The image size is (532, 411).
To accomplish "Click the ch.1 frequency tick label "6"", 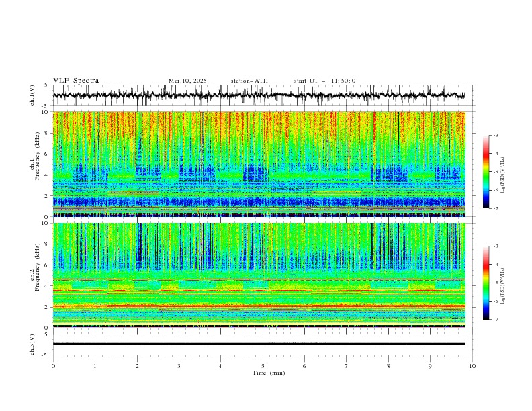I will pos(48,154).
